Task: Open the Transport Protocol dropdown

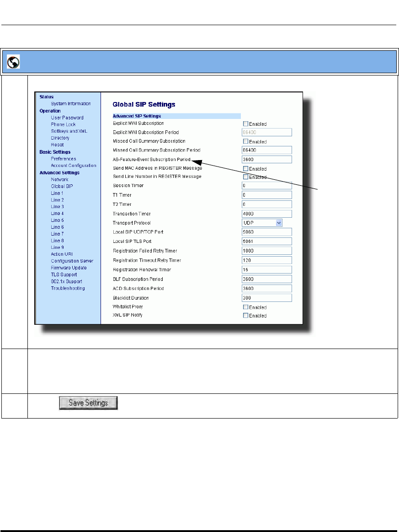Action: click(x=262, y=223)
